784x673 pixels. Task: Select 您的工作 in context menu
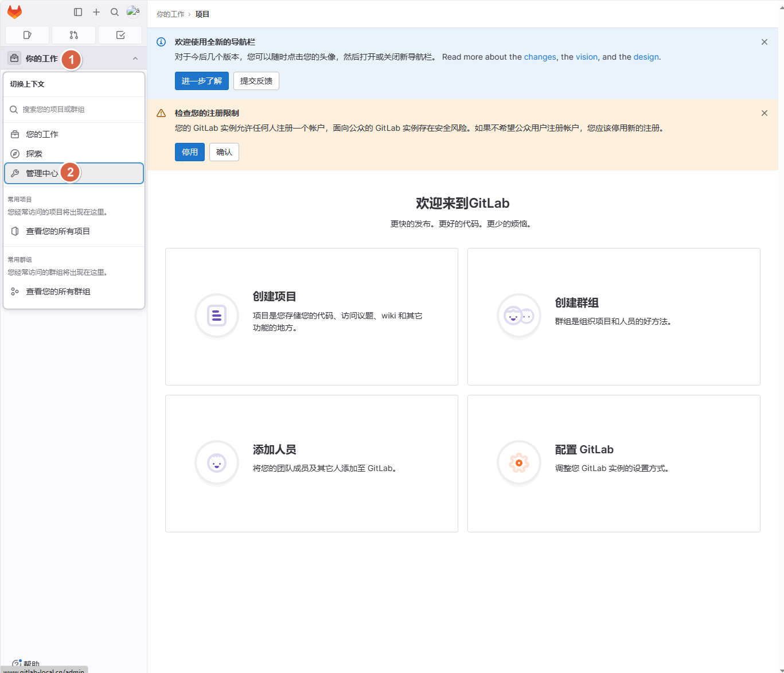(74, 134)
